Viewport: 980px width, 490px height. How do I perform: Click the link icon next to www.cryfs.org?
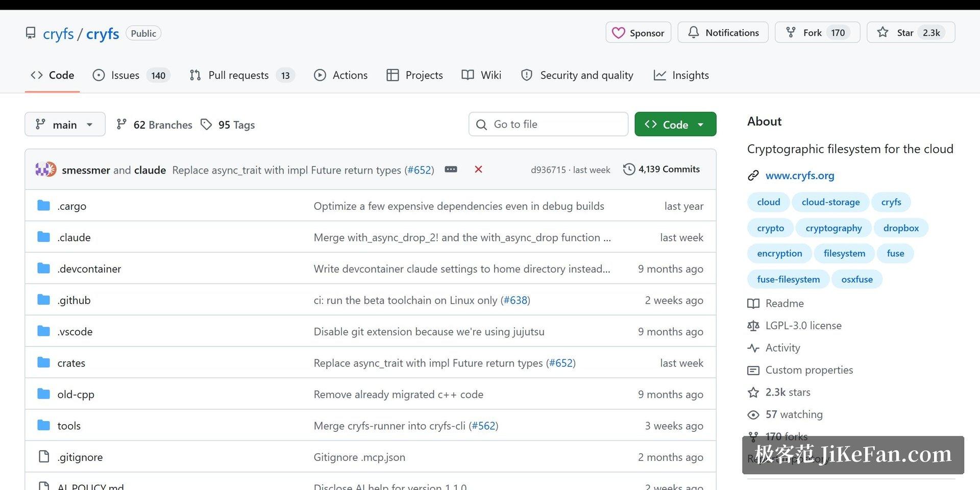(x=753, y=176)
